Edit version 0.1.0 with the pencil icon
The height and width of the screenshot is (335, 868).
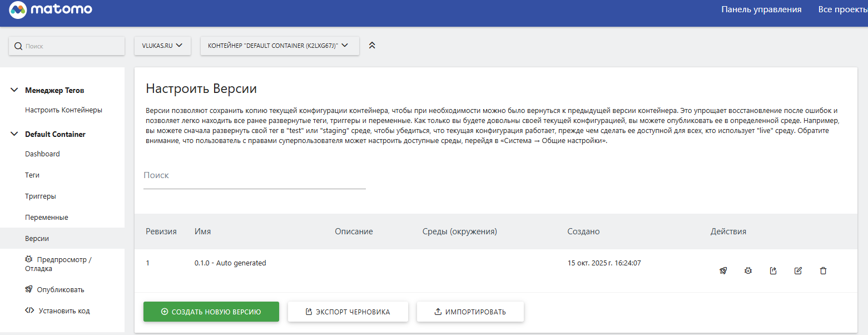pos(798,271)
